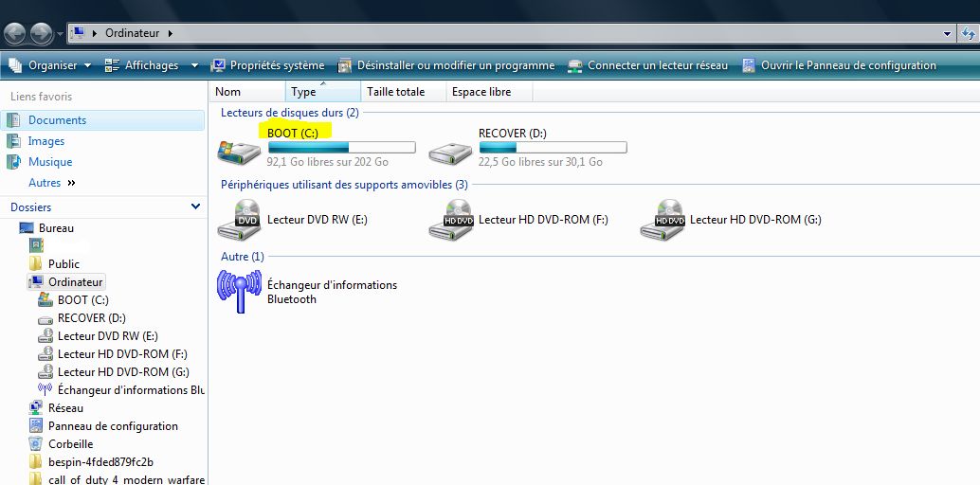
Task: Click 22,5 Go libres sur 30,1 Go text
Action: tap(540, 162)
